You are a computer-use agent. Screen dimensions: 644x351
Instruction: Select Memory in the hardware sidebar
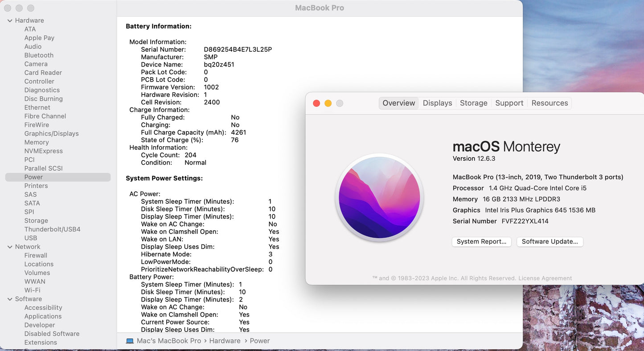(x=37, y=142)
